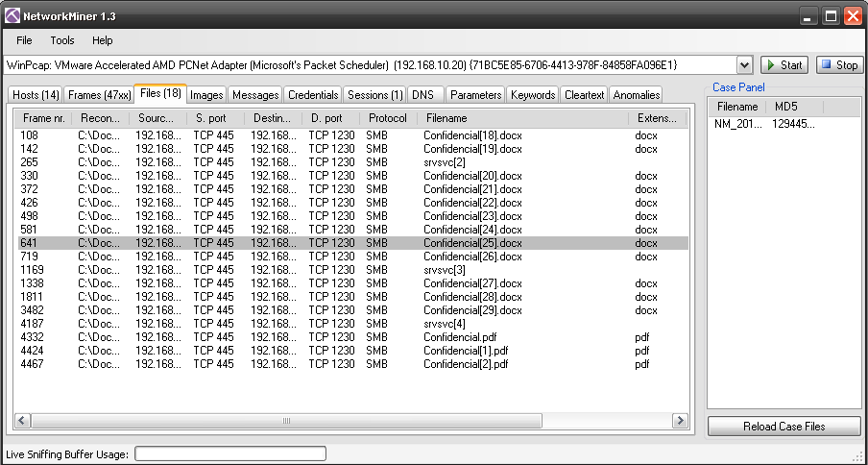Click the Reload Case Files button
The image size is (868, 465).
pos(784,427)
